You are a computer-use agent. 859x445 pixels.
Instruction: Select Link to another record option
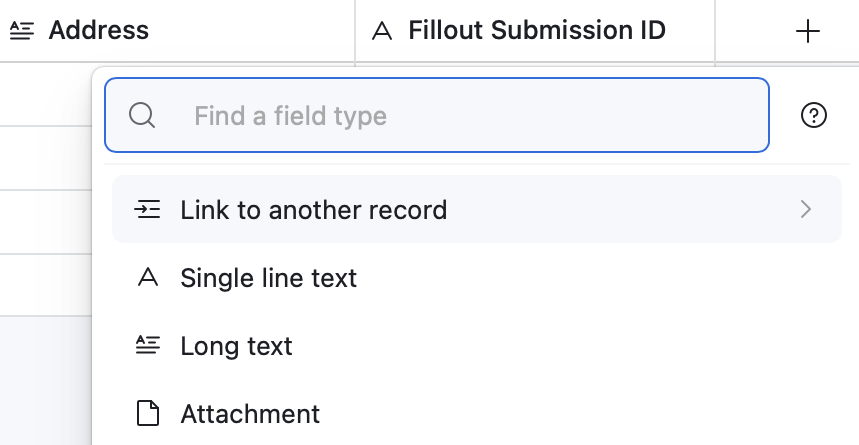coord(313,210)
